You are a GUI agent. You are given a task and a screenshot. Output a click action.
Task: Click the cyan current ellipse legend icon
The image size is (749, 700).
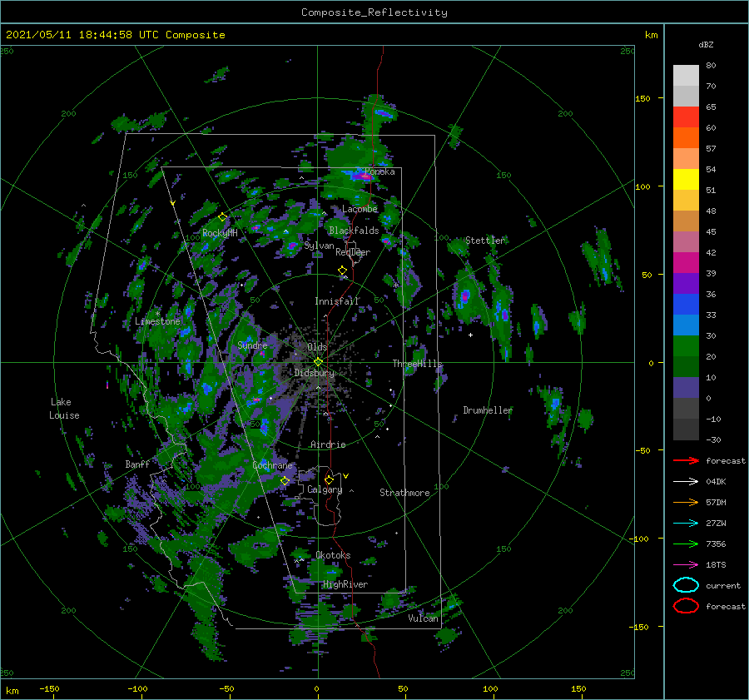pyautogui.click(x=686, y=585)
